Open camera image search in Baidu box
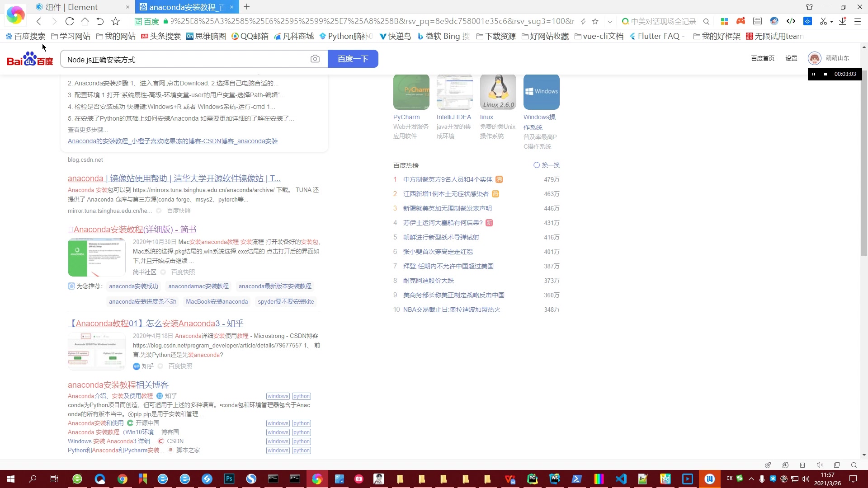 (315, 59)
